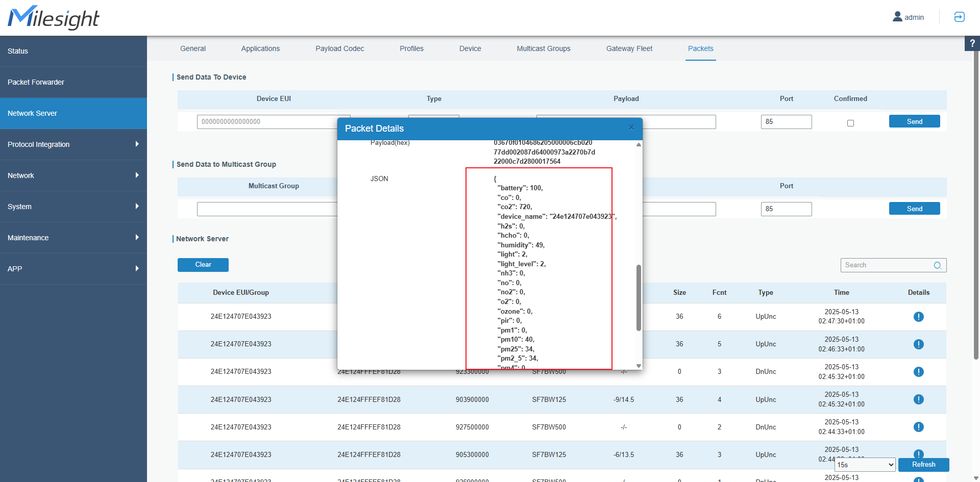This screenshot has height=482, width=980.
Task: Click Send button for multicast group
Action: [915, 209]
